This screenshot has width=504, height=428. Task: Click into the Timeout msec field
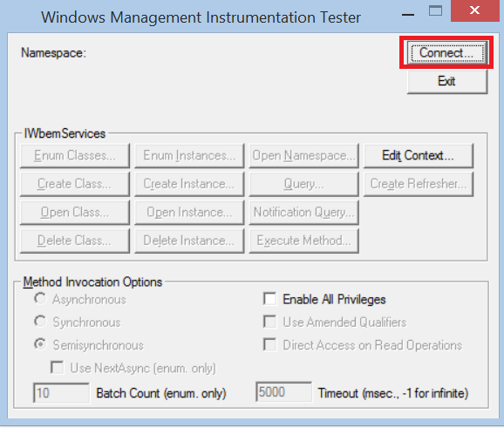pos(283,392)
